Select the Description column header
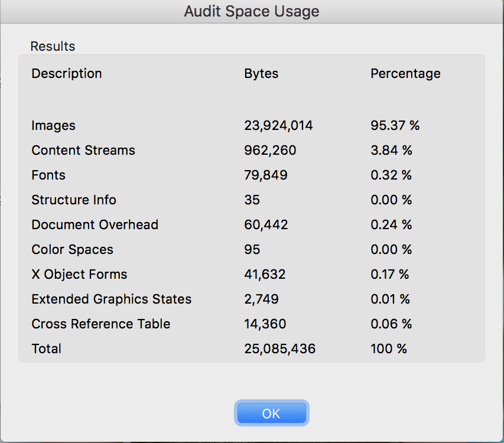 click(x=67, y=74)
